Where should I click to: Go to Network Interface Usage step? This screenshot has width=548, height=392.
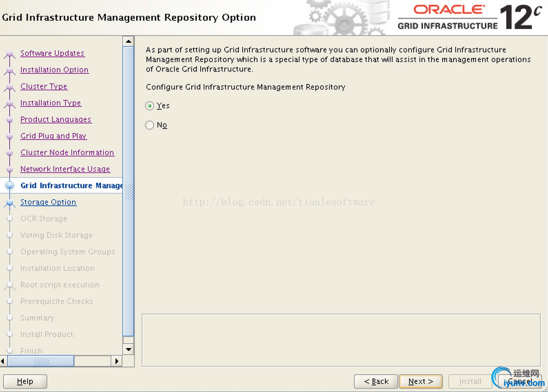[x=65, y=169]
